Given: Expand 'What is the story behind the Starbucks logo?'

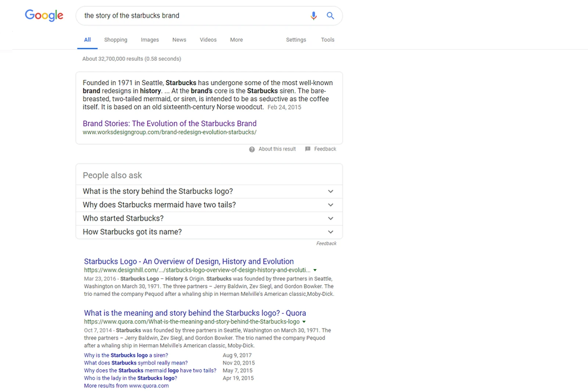Looking at the screenshot, I should click(209, 191).
